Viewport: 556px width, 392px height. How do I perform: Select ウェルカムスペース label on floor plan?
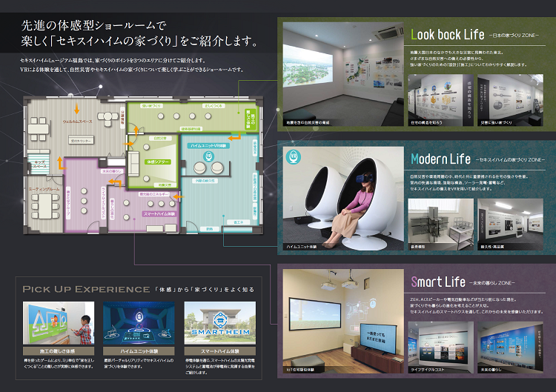[77, 122]
